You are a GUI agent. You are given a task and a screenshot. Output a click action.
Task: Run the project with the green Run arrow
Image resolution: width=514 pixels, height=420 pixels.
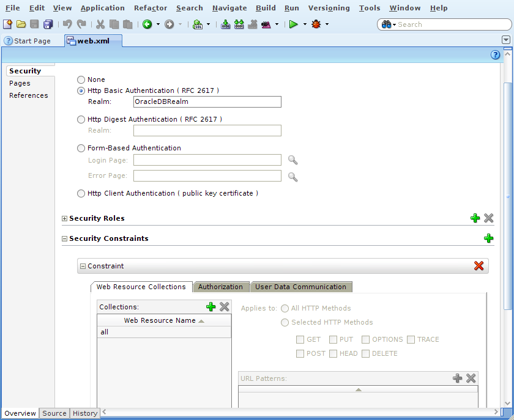click(293, 24)
